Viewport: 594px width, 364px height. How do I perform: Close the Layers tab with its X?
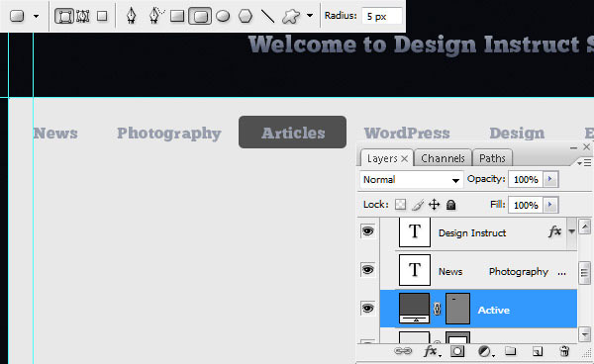click(x=405, y=159)
